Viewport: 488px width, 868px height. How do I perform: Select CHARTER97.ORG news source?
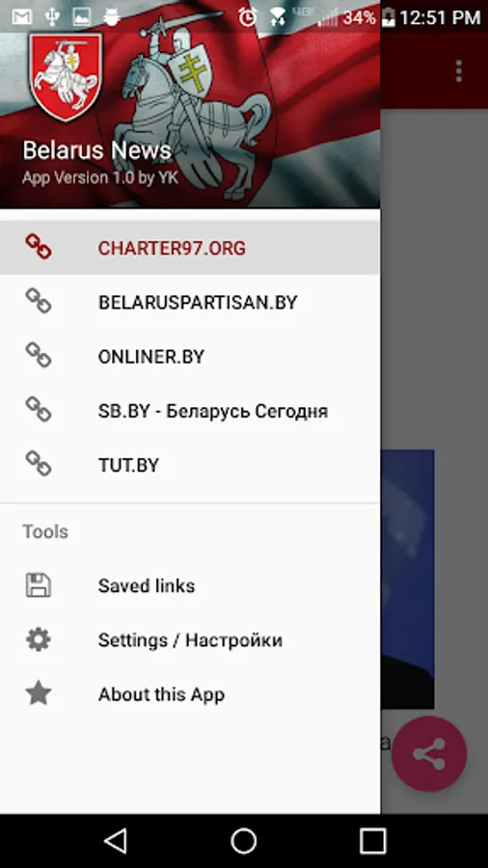click(x=190, y=248)
